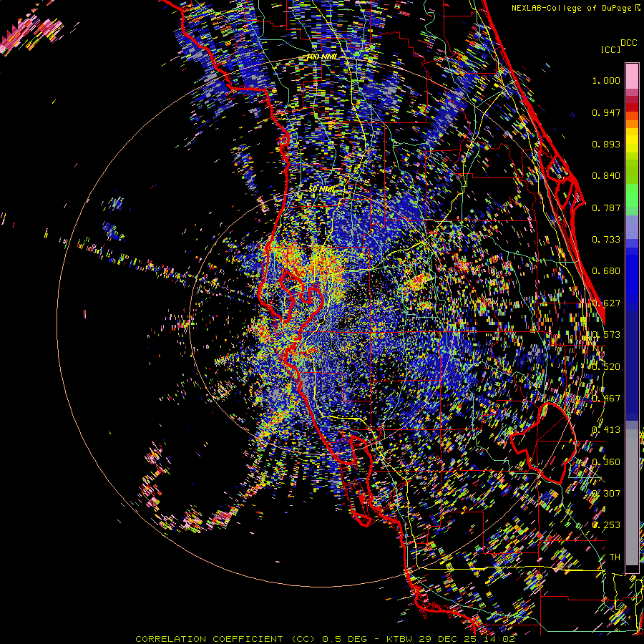Pick the bright green color bar segment
The width and height of the screenshot is (644, 644).
click(632, 195)
